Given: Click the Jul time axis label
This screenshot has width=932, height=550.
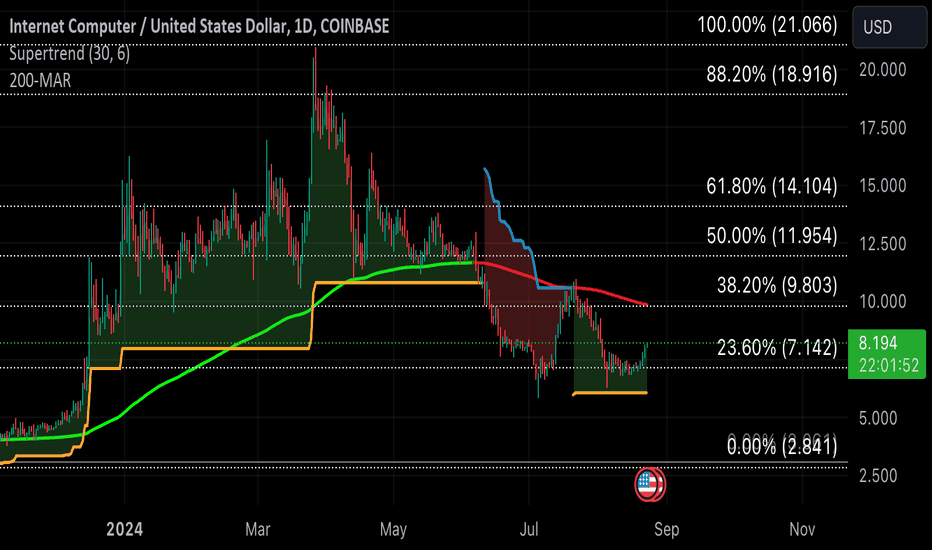Looking at the screenshot, I should pos(528,529).
